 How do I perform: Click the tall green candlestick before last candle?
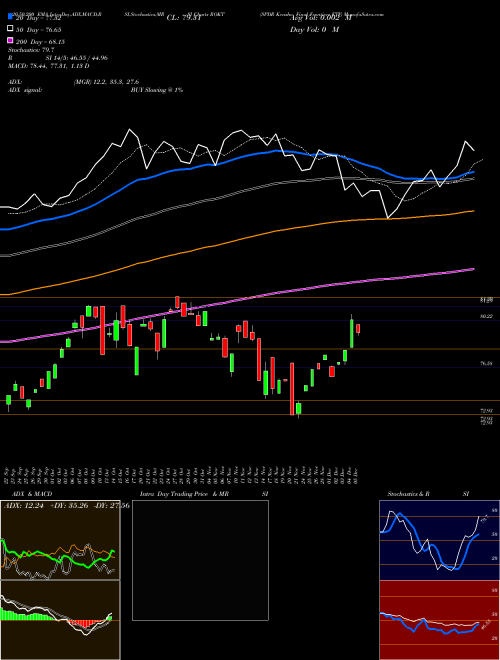(x=351, y=333)
